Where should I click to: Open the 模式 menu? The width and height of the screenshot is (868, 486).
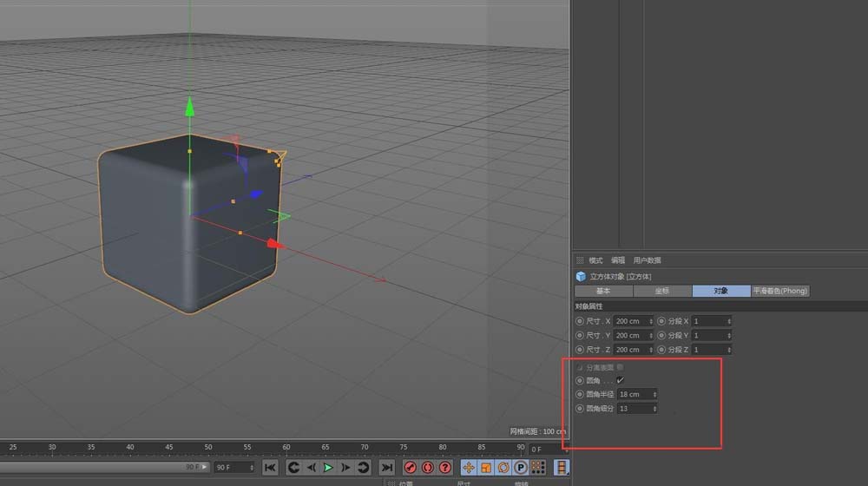pos(595,260)
